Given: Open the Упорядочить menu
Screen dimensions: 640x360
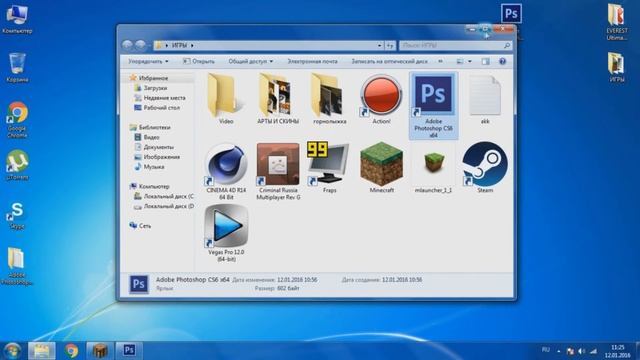Looking at the screenshot, I should coord(148,61).
